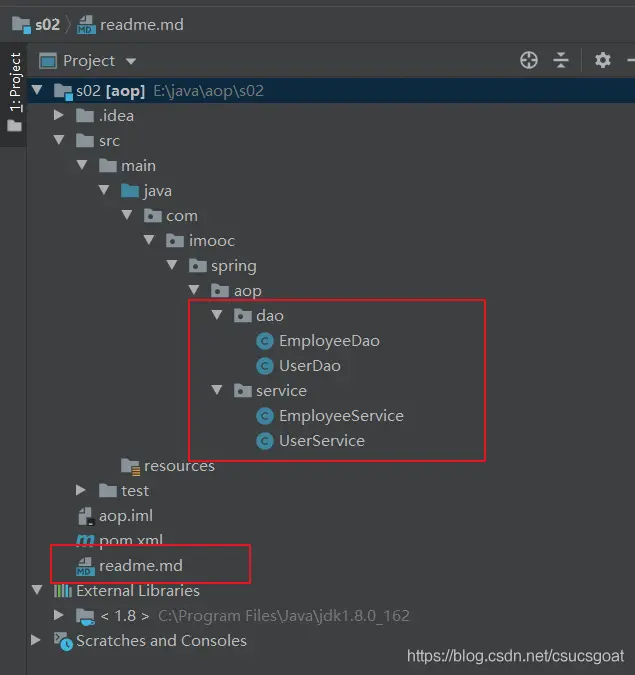The height and width of the screenshot is (675, 635).
Task: Click the imooc package folder icon
Action: pyautogui.click(x=175, y=241)
